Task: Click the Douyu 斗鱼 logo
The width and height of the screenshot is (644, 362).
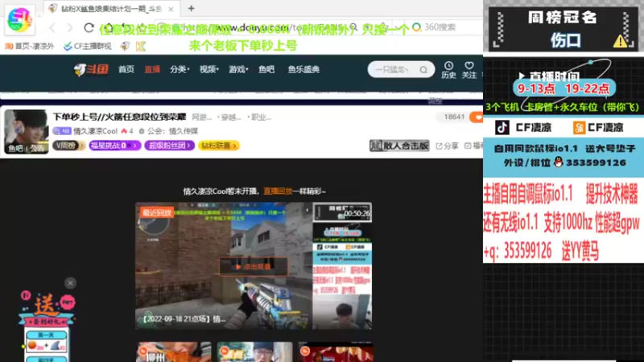Action: point(91,69)
